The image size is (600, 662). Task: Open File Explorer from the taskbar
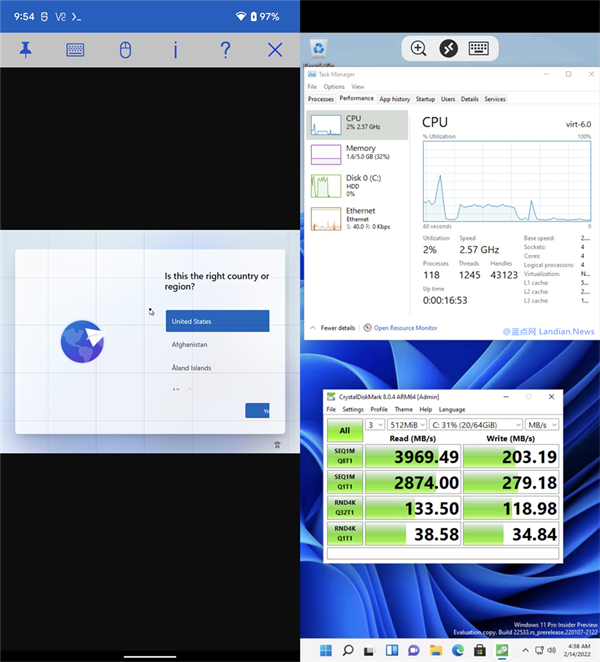click(436, 650)
